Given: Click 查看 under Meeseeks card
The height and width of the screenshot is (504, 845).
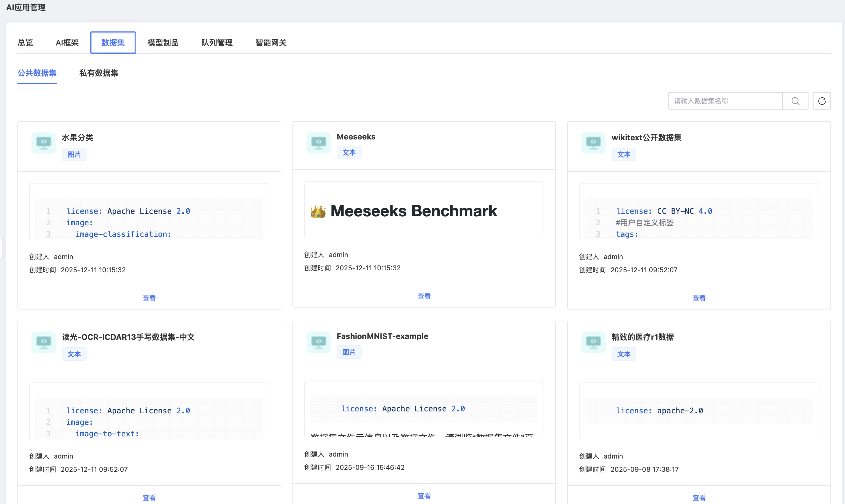Looking at the screenshot, I should (424, 296).
